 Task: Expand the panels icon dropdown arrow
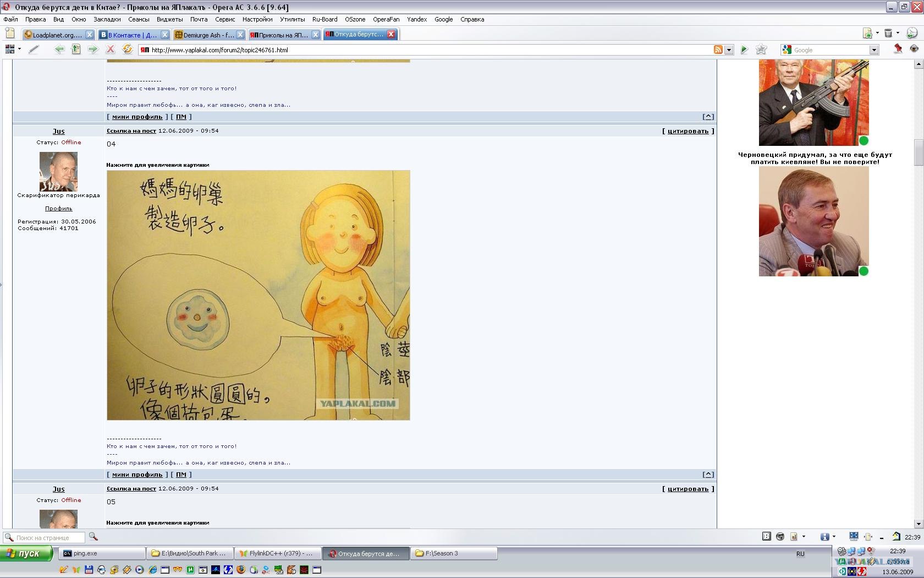[20, 49]
